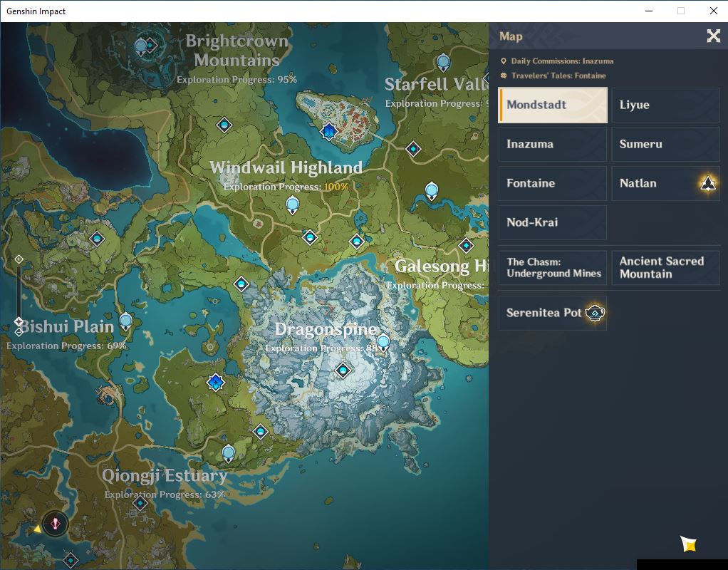728x570 pixels.
Task: Click the teleport waypoint under Windwail Highland label
Action: (293, 204)
